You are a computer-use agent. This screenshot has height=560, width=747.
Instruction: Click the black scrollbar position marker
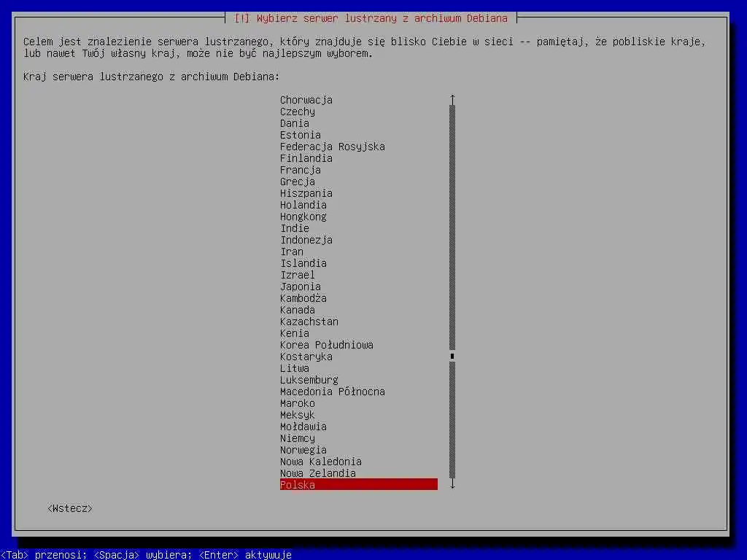pos(452,356)
